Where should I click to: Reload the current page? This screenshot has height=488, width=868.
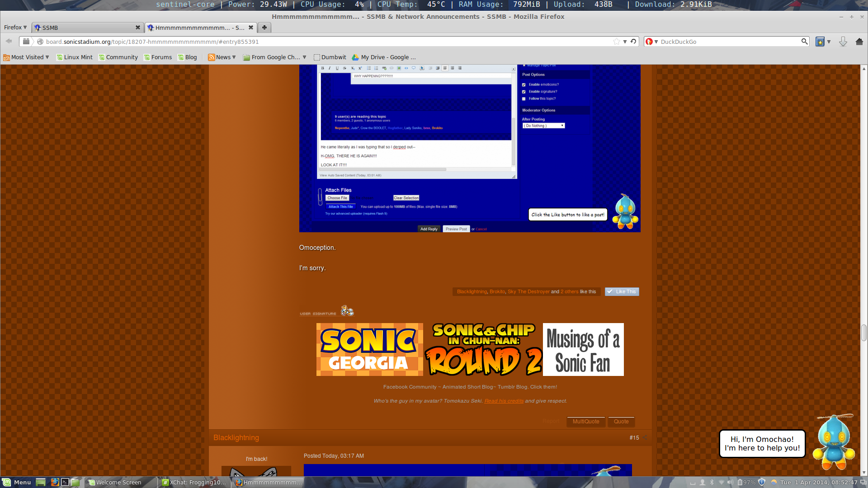click(633, 42)
